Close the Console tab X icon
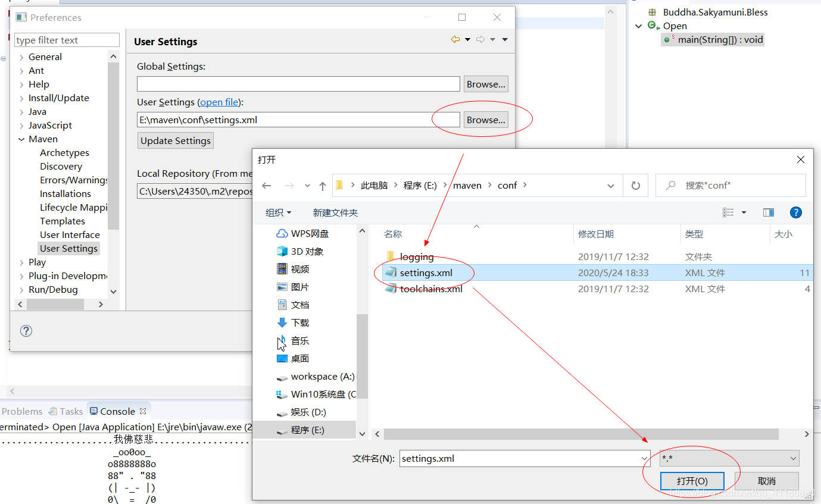The width and height of the screenshot is (821, 504). [x=142, y=411]
